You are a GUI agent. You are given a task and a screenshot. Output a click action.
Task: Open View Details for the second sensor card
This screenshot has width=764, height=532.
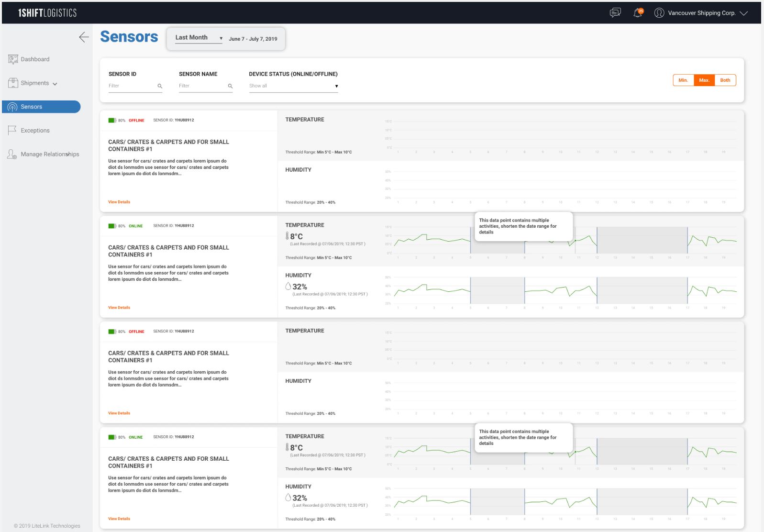(119, 308)
